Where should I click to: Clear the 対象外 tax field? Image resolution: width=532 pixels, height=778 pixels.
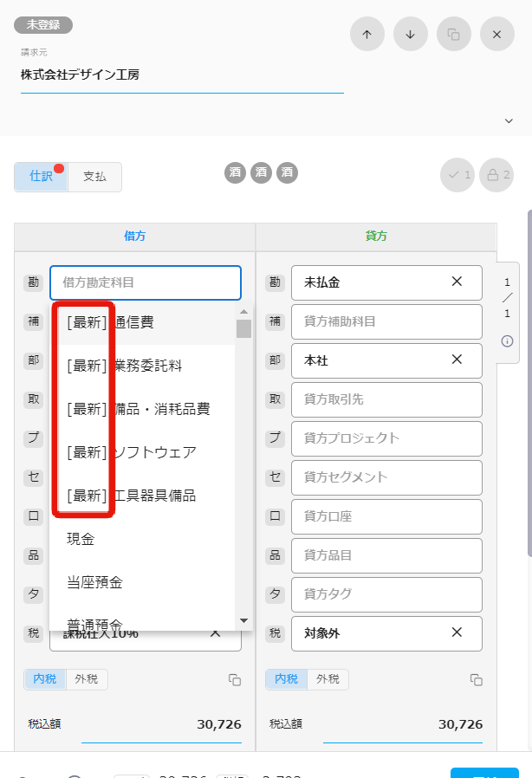coord(457,632)
